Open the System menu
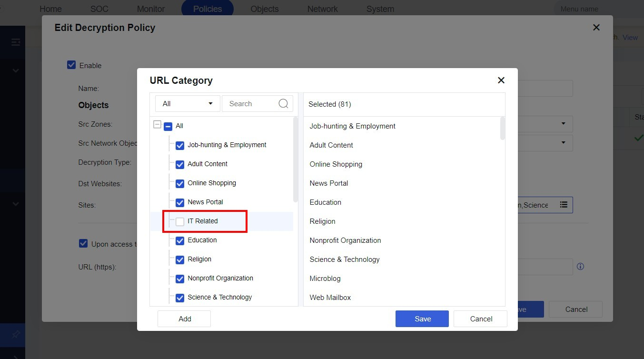644x359 pixels. point(380,9)
